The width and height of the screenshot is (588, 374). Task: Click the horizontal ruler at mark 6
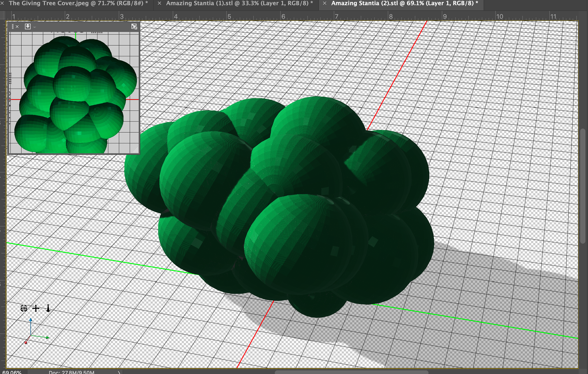click(x=283, y=16)
